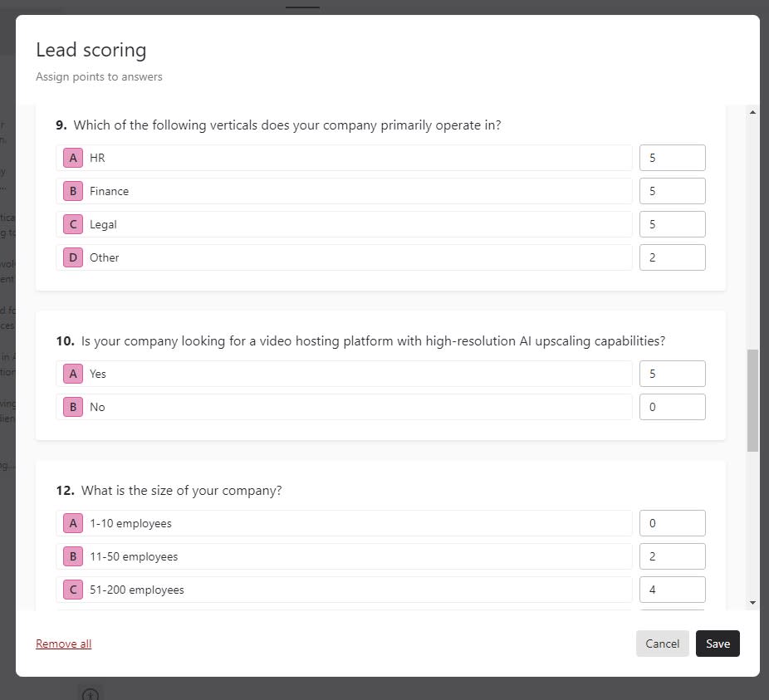Click the D badge next to Other
This screenshot has width=769, height=700.
point(73,257)
